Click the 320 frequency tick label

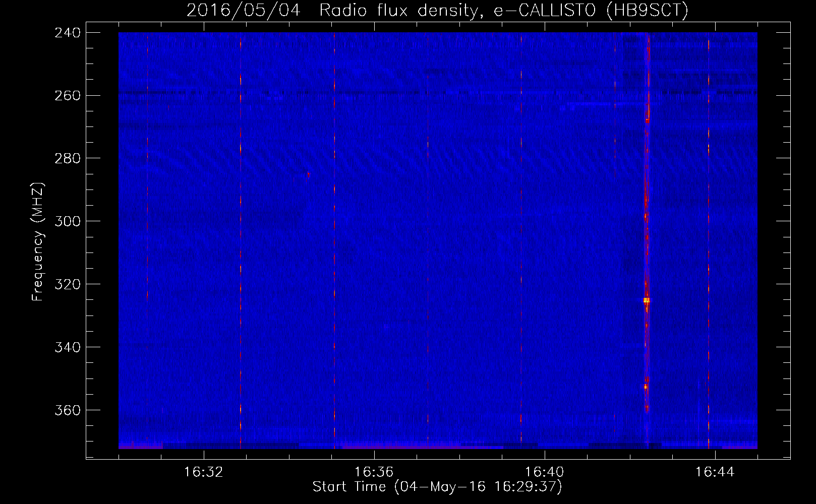point(67,284)
